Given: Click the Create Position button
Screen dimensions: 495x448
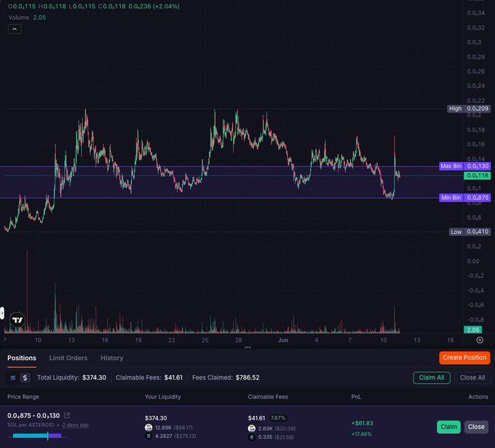Looking at the screenshot, I should (x=464, y=358).
